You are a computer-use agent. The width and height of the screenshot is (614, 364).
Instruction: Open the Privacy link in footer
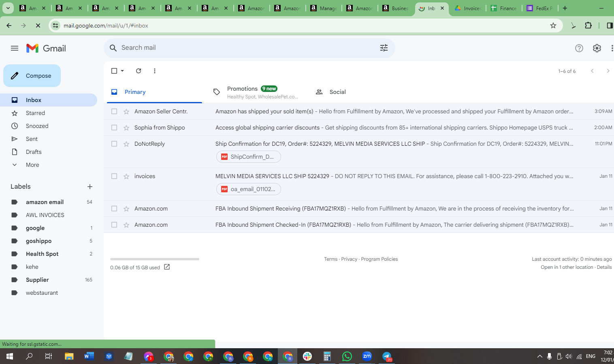(349, 259)
